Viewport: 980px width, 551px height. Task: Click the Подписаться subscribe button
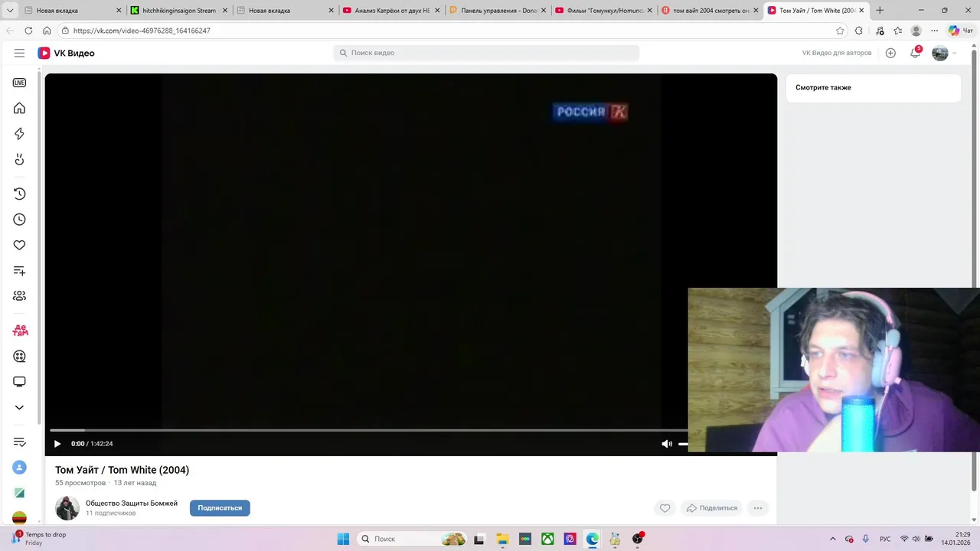220,508
